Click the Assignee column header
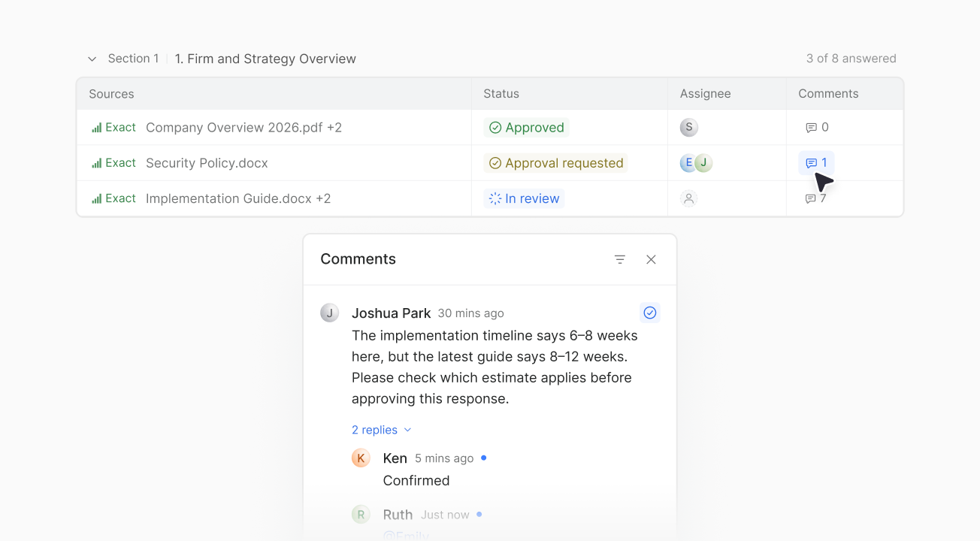The image size is (980, 541). 706,94
